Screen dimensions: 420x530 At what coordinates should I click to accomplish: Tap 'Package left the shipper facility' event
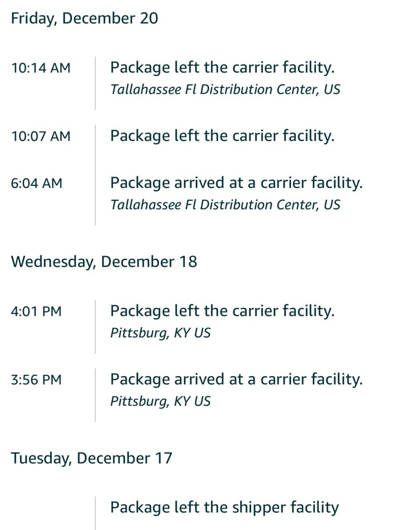(224, 507)
